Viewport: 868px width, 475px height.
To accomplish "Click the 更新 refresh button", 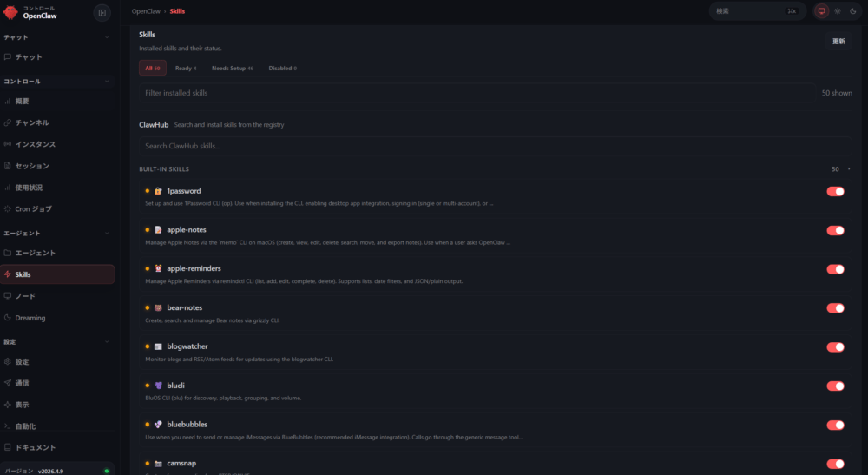I will pyautogui.click(x=838, y=41).
